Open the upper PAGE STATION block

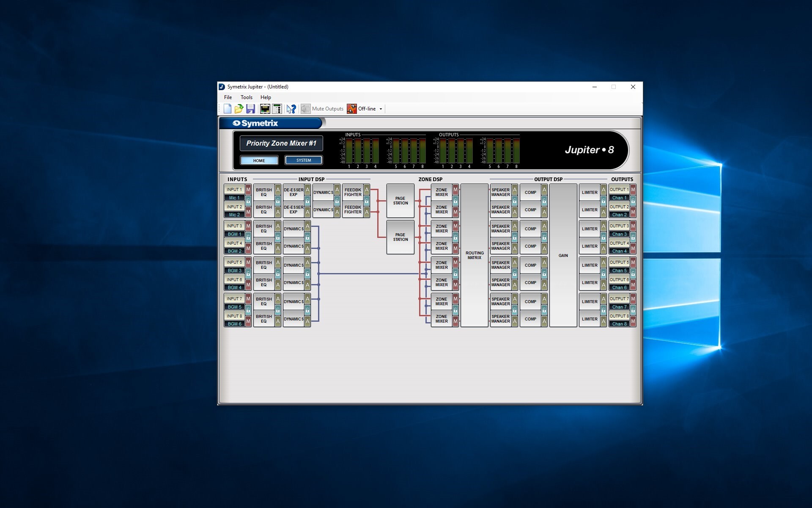(x=400, y=201)
